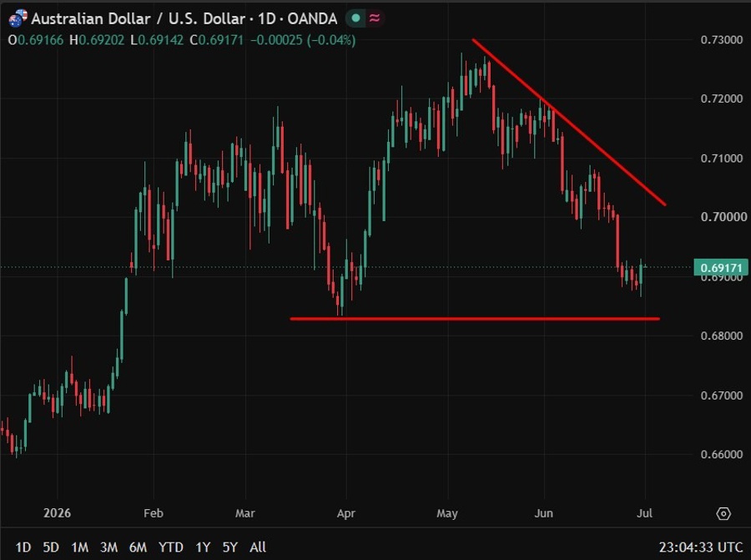Click the Apr date axis label
The width and height of the screenshot is (751, 560).
click(345, 513)
